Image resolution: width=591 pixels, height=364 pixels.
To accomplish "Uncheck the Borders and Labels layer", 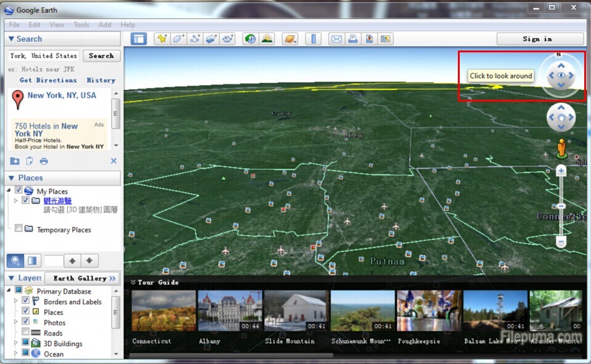I will 26,302.
